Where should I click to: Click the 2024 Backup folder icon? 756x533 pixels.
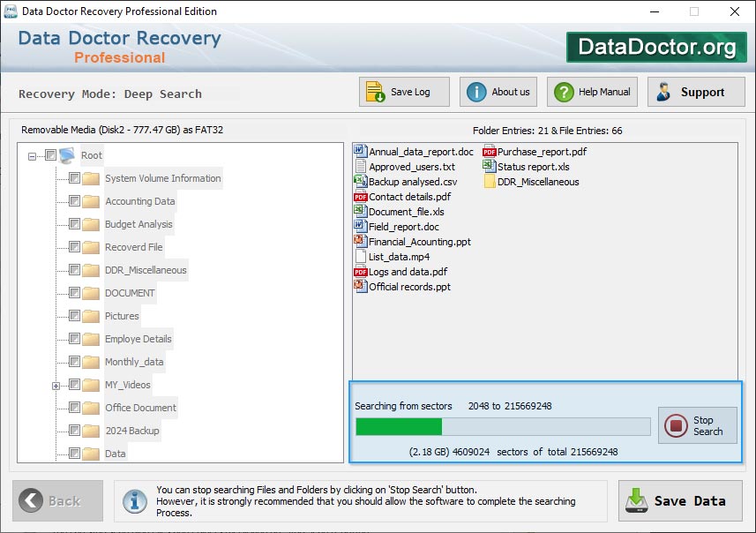click(x=91, y=431)
